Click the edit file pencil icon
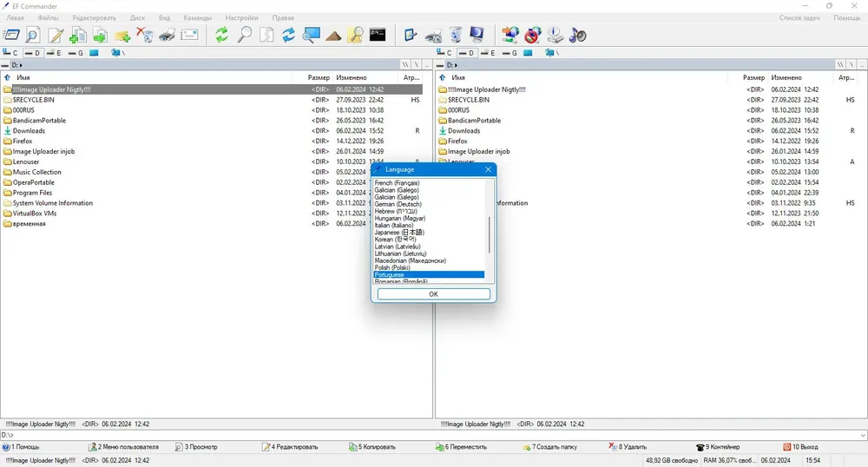Screen dimensions: 868x467 [x=56, y=36]
